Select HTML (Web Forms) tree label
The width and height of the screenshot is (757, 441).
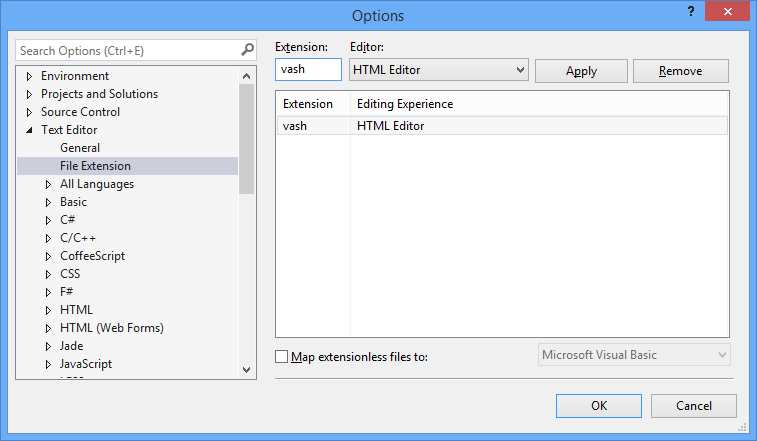point(112,327)
